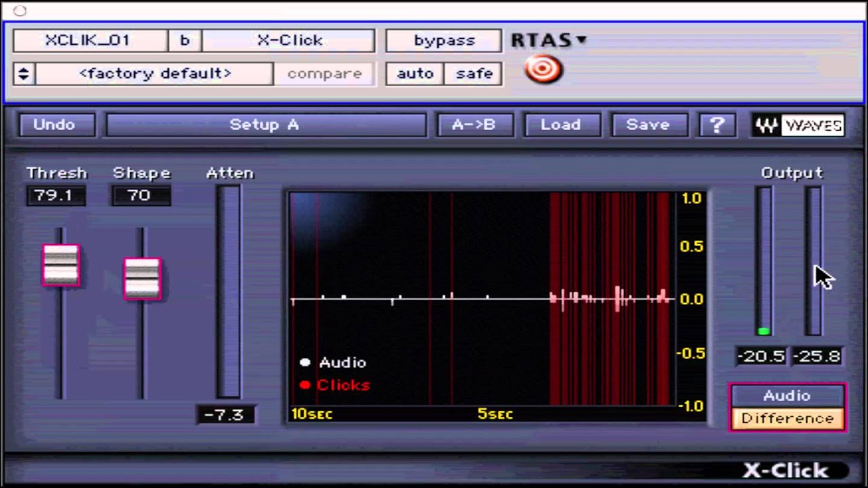
Task: Toggle the Setup A button
Action: click(265, 125)
